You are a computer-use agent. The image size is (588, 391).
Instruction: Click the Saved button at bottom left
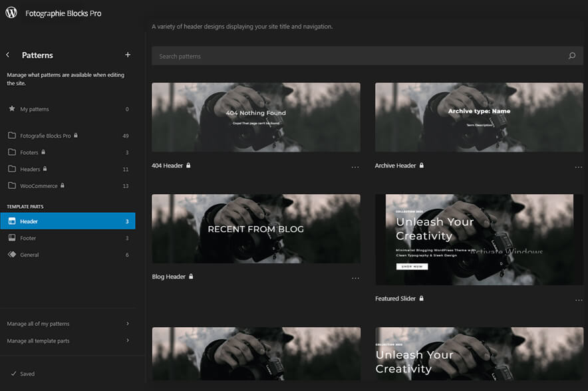pyautogui.click(x=22, y=373)
